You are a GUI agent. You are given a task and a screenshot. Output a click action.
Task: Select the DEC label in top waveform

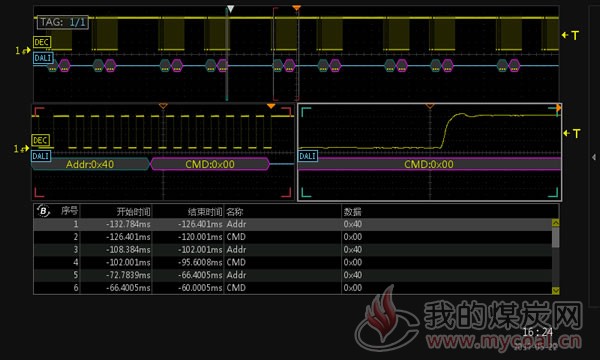[x=42, y=42]
